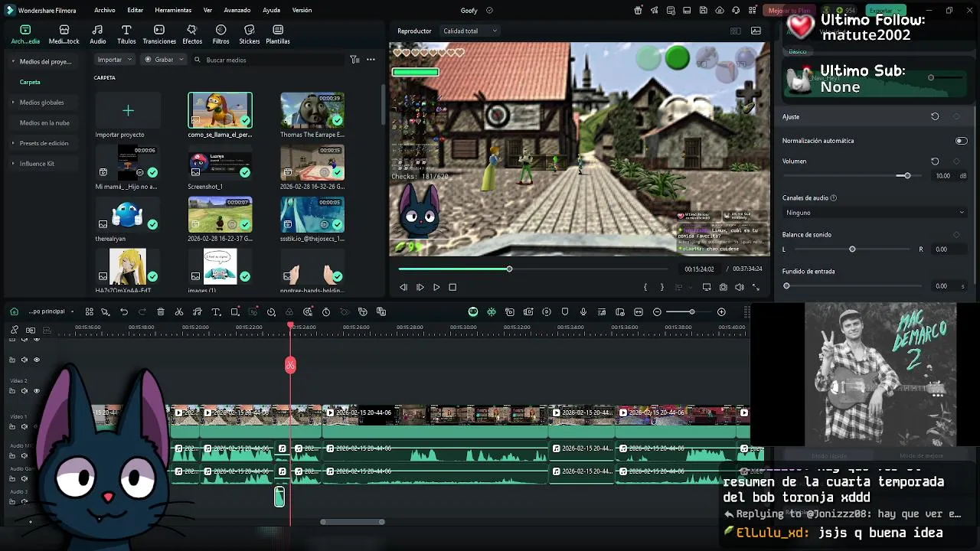
Task: Zoom out timeline with minus icon
Action: pyautogui.click(x=657, y=311)
